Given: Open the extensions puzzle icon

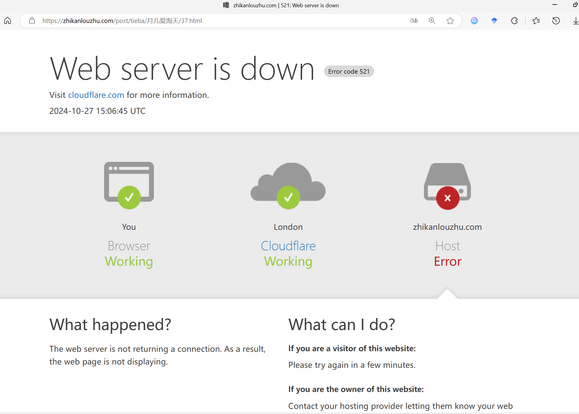Looking at the screenshot, I should [514, 21].
